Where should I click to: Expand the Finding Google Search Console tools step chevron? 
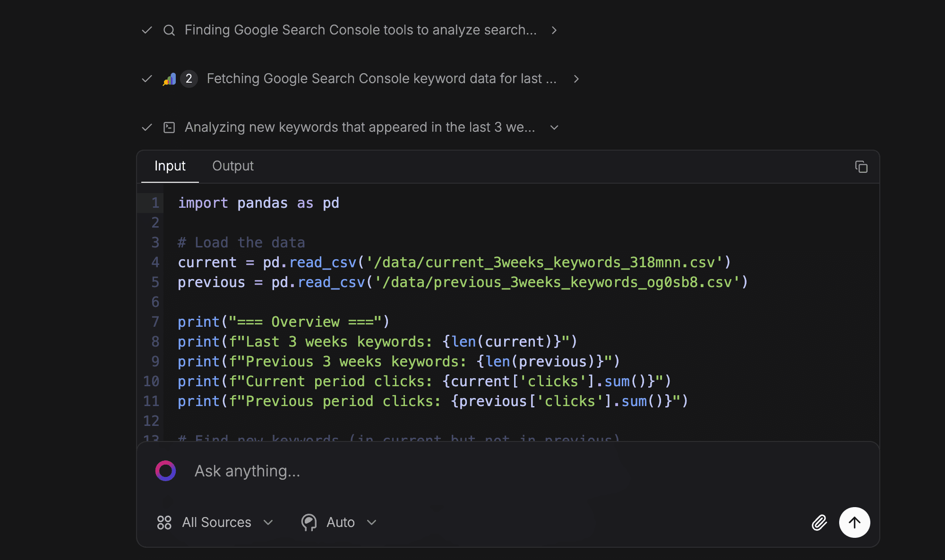554,30
